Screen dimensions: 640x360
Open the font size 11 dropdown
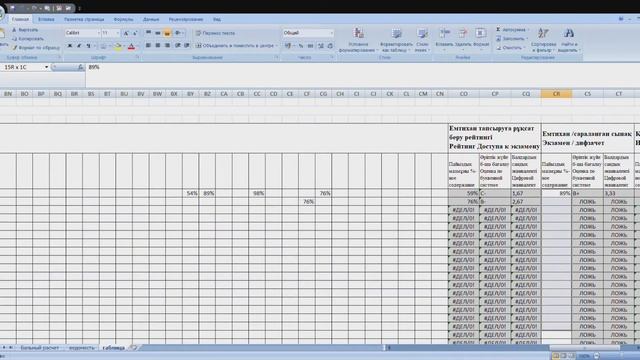click(x=118, y=33)
